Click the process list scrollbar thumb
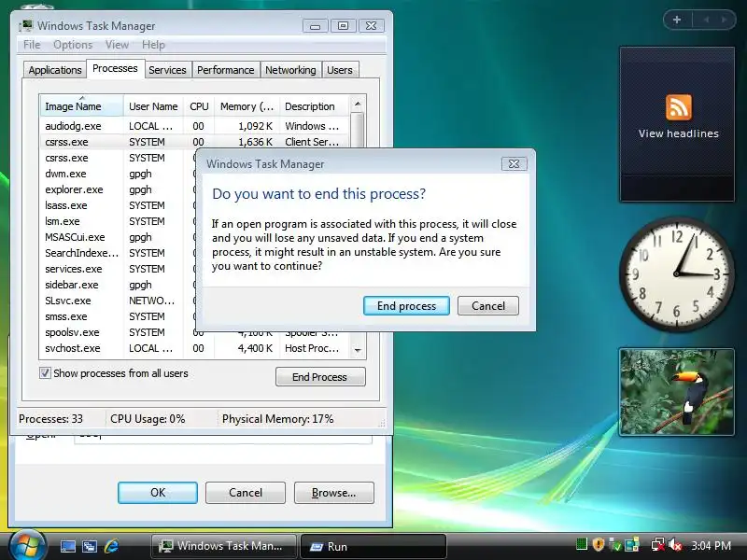The image size is (747, 560). coord(358,129)
